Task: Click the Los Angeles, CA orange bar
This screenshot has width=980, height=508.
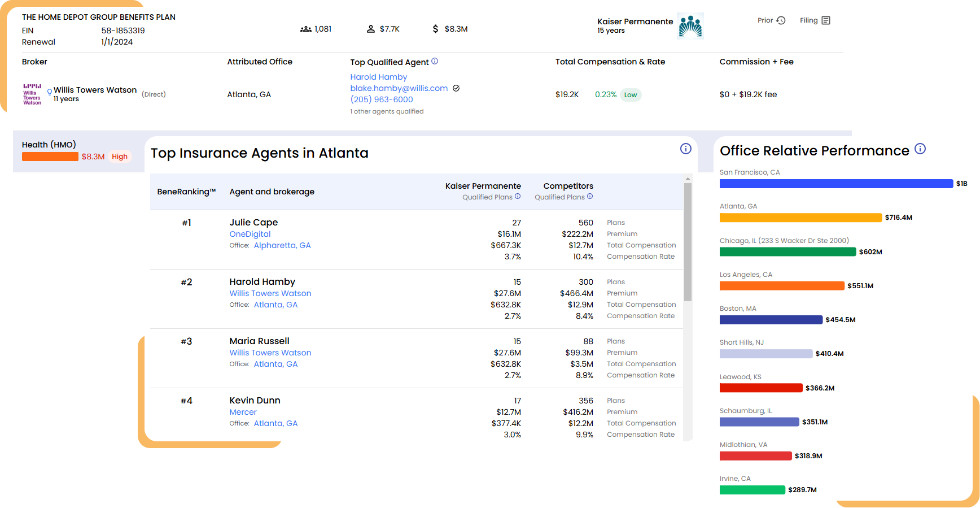Action: (782, 286)
